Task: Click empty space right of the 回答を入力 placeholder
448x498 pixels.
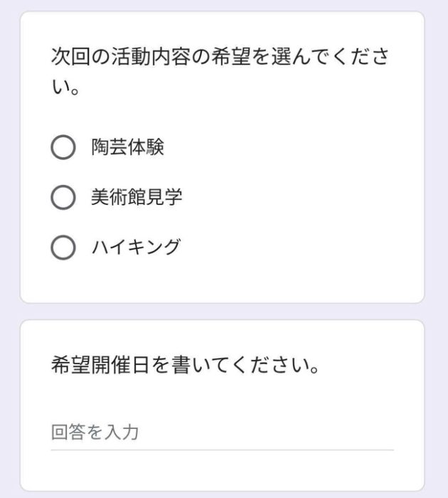Action: tap(284, 433)
